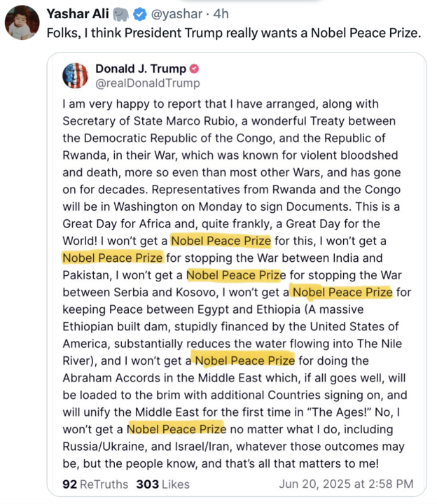The width and height of the screenshot is (437, 504).
Task: Open the Donald J. Trump display name
Action: point(140,69)
